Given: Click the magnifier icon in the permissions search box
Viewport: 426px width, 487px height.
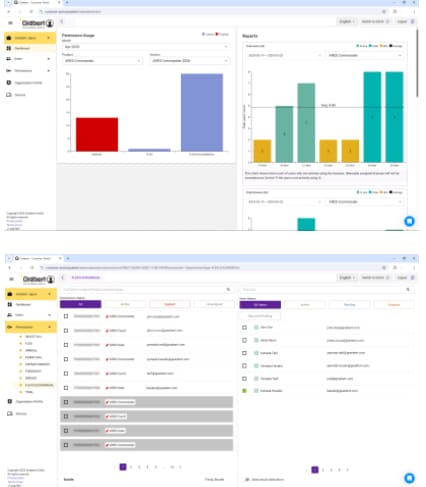Looking at the screenshot, I should (228, 289).
